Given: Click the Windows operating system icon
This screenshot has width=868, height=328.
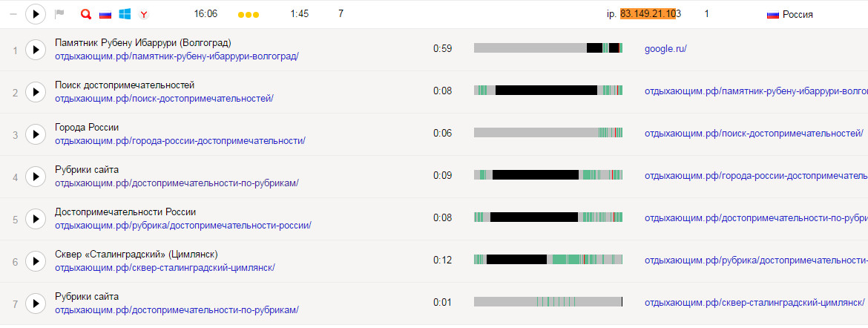Looking at the screenshot, I should [x=125, y=14].
